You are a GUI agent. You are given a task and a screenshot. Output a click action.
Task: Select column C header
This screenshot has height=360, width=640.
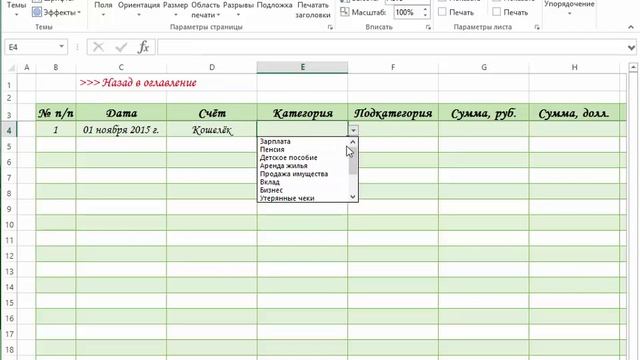click(121, 67)
